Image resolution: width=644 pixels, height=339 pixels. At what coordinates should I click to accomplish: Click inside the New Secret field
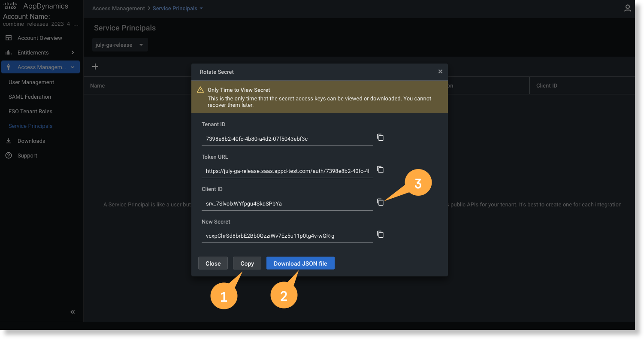click(x=287, y=236)
